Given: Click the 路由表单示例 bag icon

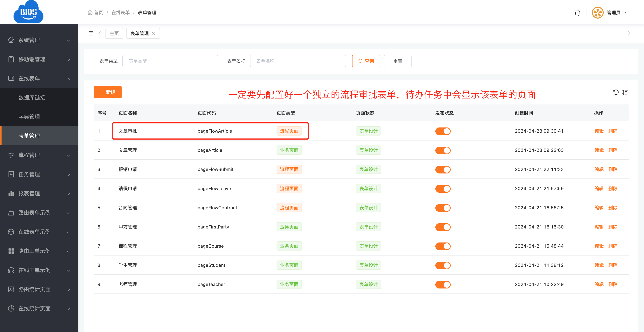Looking at the screenshot, I should (11, 213).
